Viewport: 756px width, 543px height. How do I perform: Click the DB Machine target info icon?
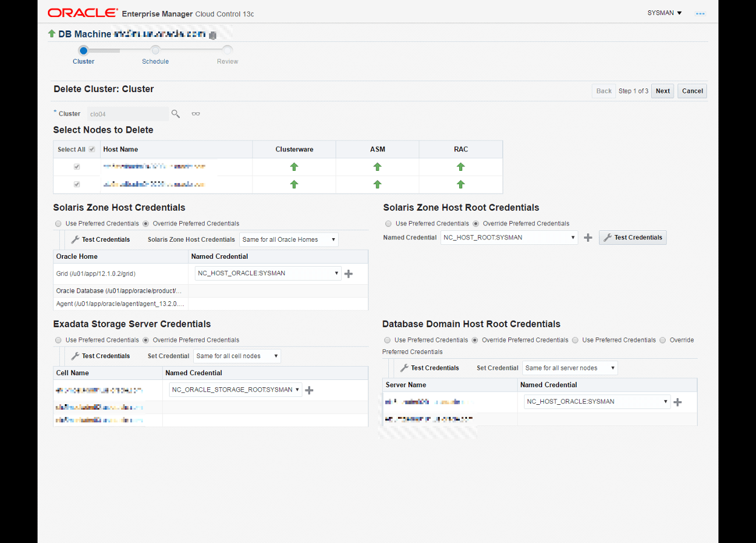pyautogui.click(x=213, y=35)
